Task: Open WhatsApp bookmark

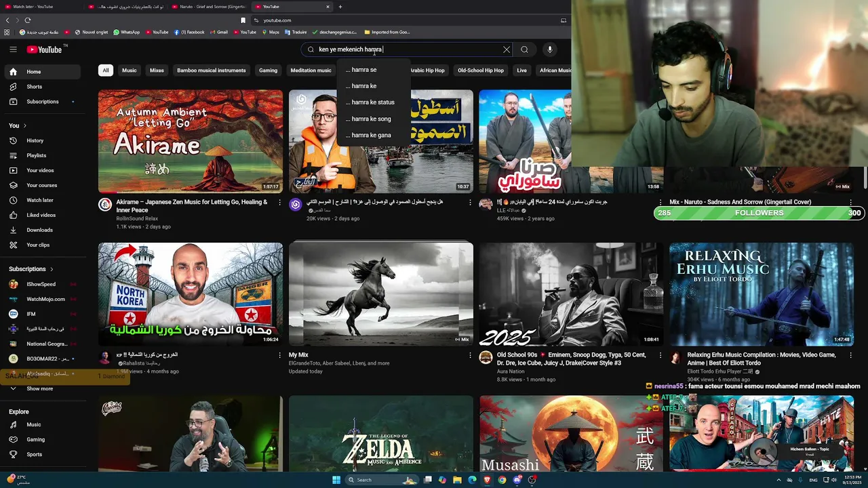Action: pos(127,32)
